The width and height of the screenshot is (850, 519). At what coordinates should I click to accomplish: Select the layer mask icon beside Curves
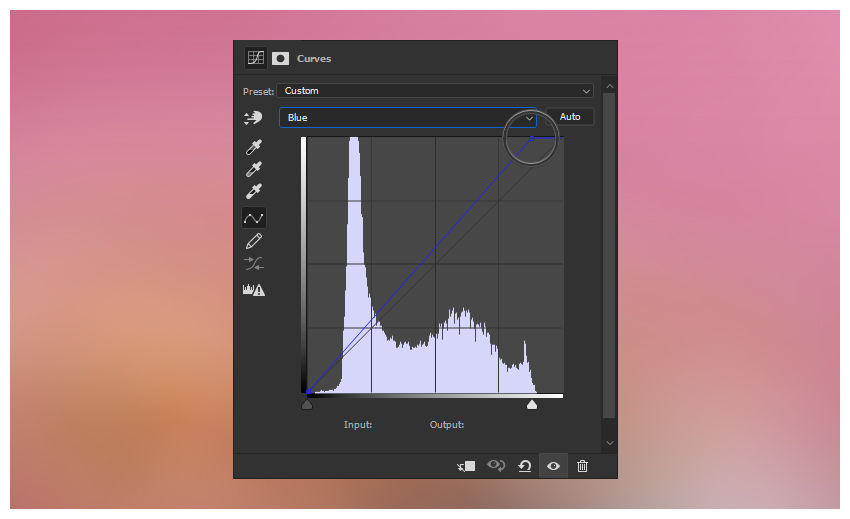(x=280, y=59)
